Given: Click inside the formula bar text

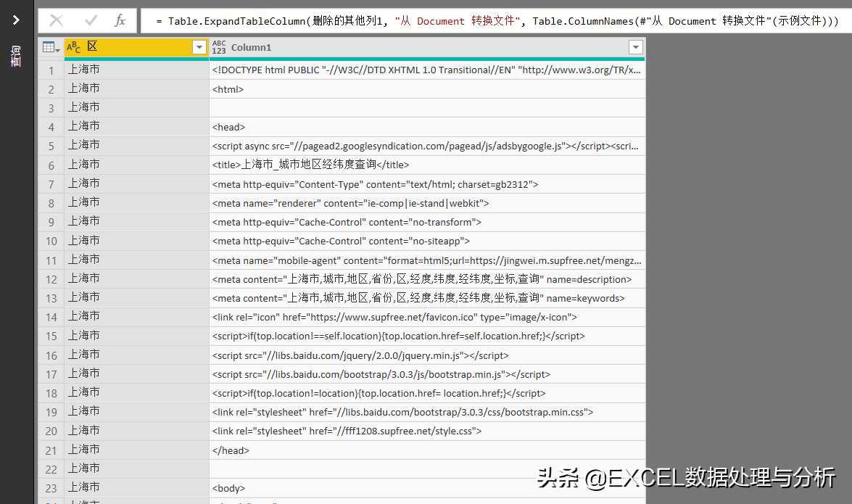Looking at the screenshot, I should (497, 20).
